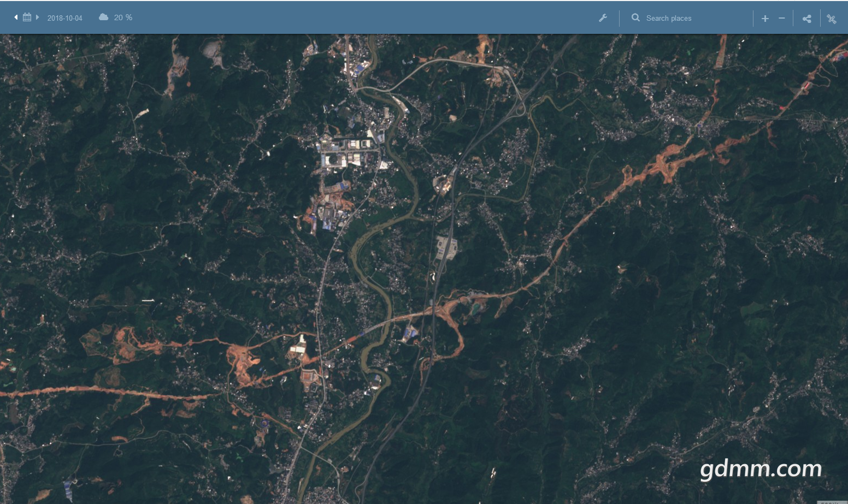Viewport: 848px width, 504px height.
Task: Go to previous date arrow
Action: click(16, 17)
